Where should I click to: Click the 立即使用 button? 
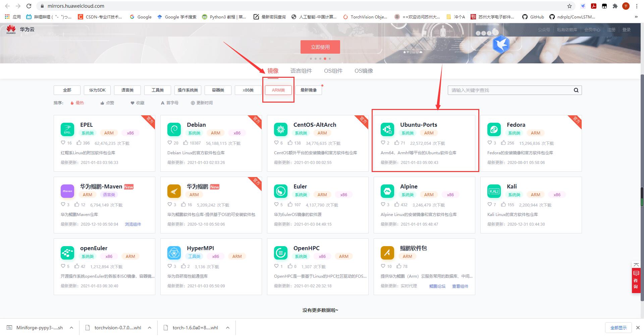click(320, 47)
